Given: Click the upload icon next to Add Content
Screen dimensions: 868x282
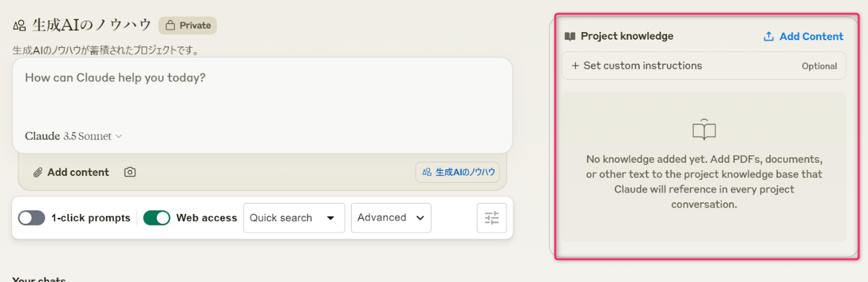Looking at the screenshot, I should [768, 36].
